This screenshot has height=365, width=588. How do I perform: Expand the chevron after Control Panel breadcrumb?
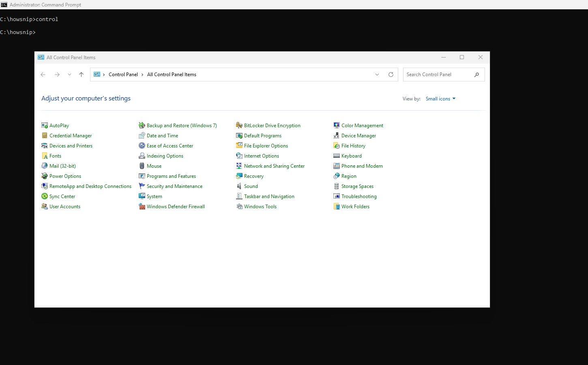click(x=142, y=75)
